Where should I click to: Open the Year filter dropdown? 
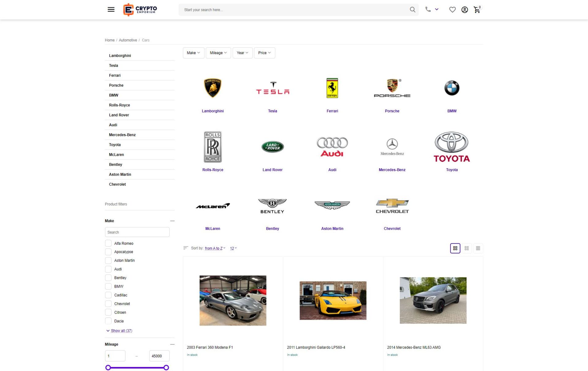coord(243,53)
